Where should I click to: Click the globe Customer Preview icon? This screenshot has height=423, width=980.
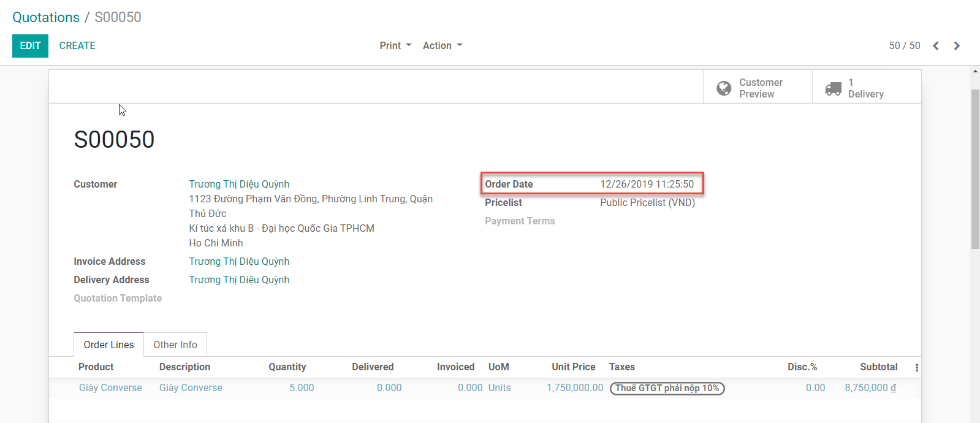pos(724,88)
